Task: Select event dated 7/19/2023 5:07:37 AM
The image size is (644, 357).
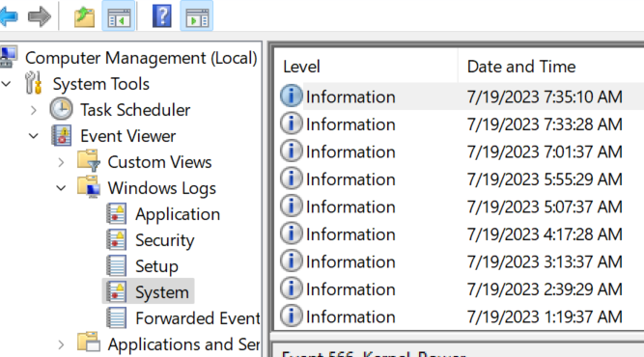Action: tap(545, 206)
